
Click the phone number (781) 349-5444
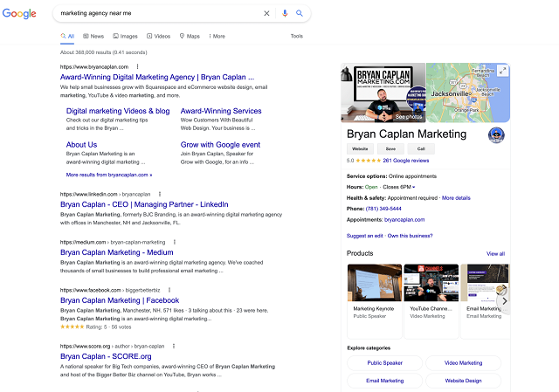point(383,209)
